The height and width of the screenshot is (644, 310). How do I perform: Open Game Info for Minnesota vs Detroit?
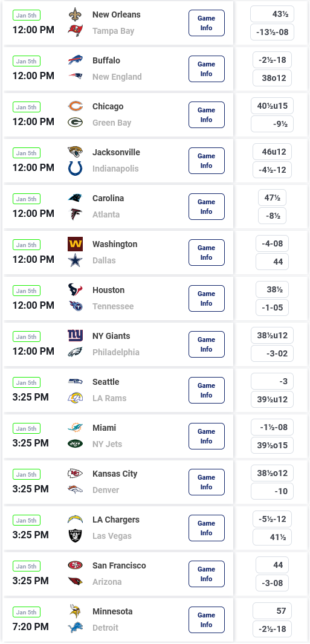point(207,620)
